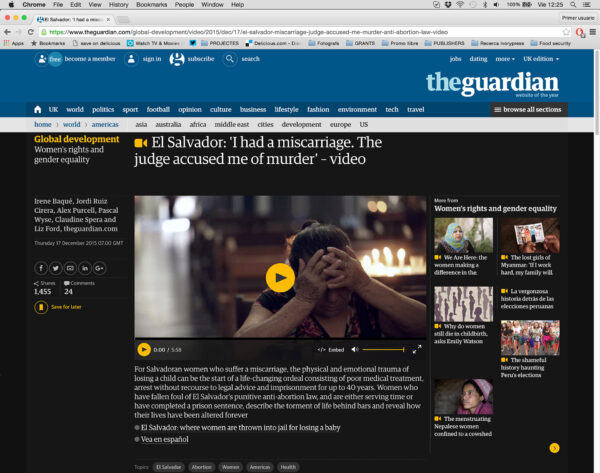Click the small play icon in video controls

tap(144, 349)
